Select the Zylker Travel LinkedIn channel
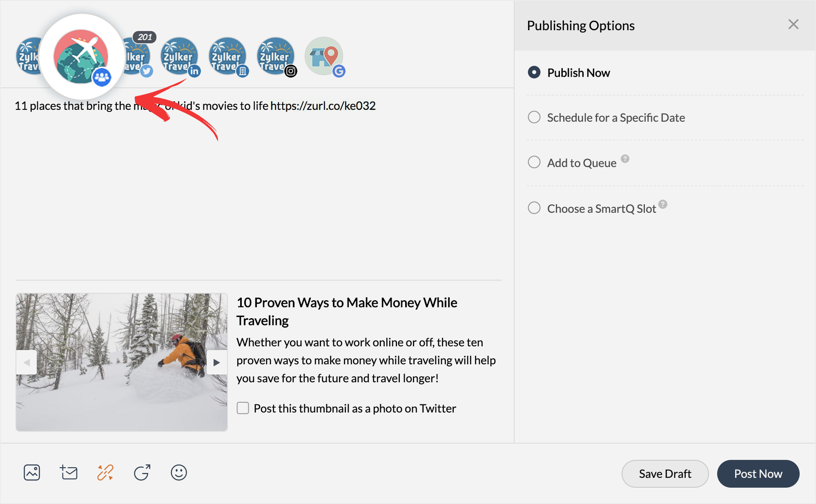Screen dimensions: 816x504 click(x=180, y=56)
